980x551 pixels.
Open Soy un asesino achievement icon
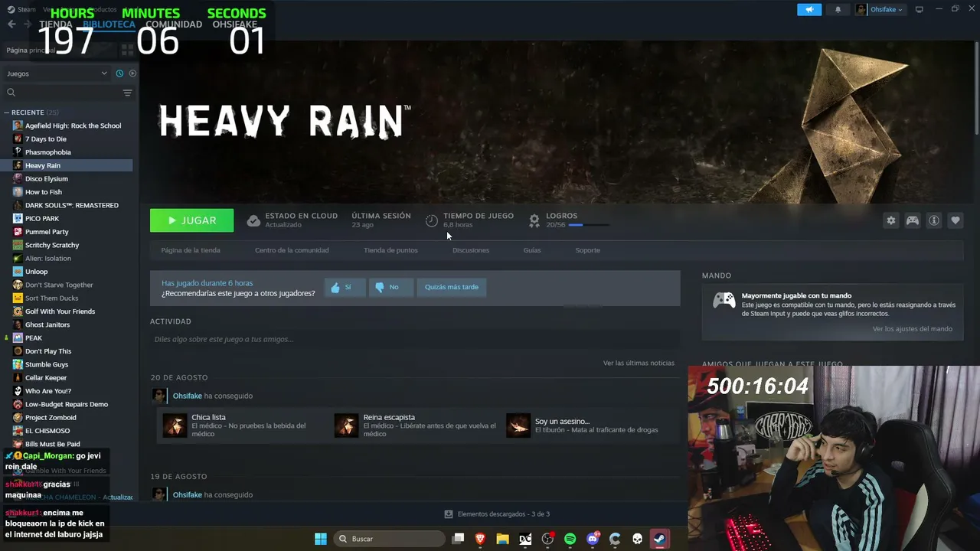point(518,425)
